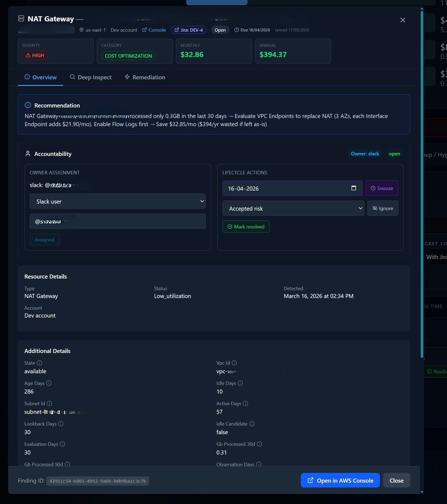Click the Assigned button
Viewport: 447px width, 504px height.
pos(44,240)
